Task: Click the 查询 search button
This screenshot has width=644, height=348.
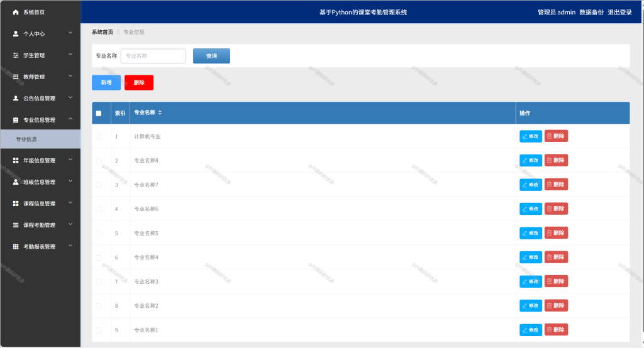Action: (x=211, y=56)
